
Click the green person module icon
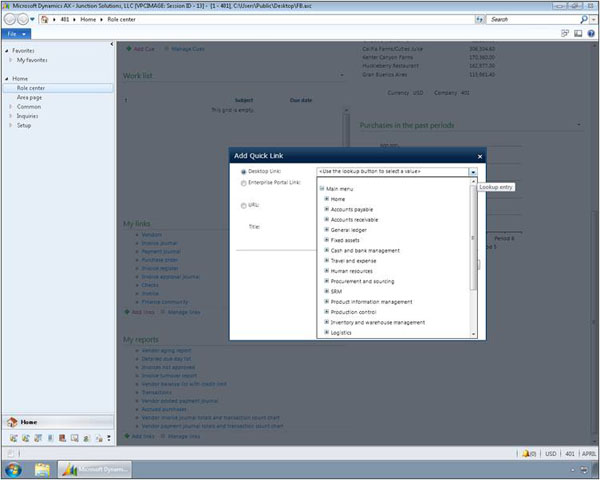point(87,438)
